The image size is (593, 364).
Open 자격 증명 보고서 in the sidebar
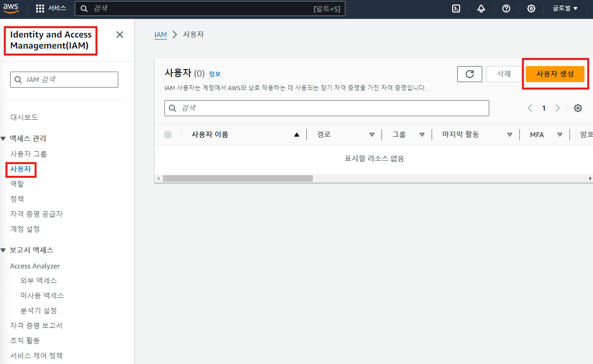(36, 325)
